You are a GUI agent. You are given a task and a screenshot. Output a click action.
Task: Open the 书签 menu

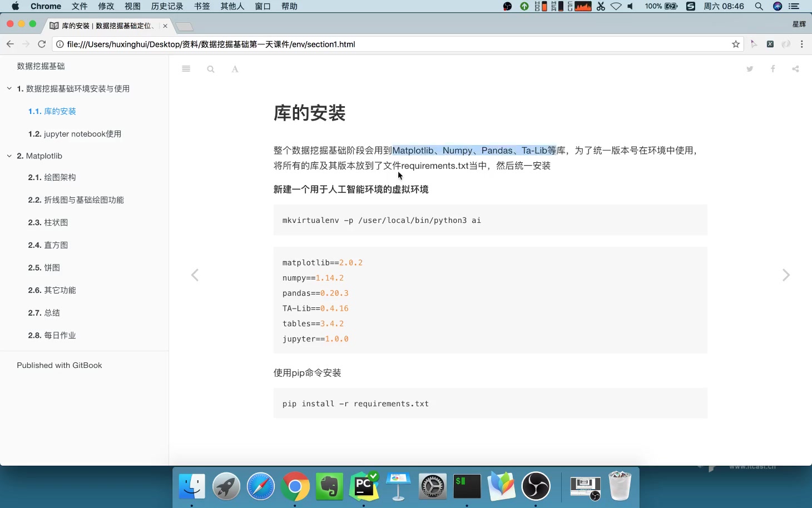coord(202,6)
